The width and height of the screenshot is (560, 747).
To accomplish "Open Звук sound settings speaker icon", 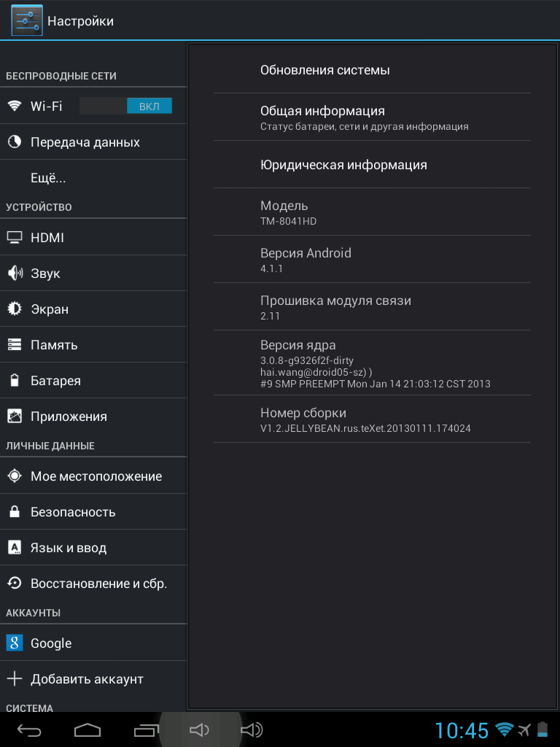I will 15,273.
